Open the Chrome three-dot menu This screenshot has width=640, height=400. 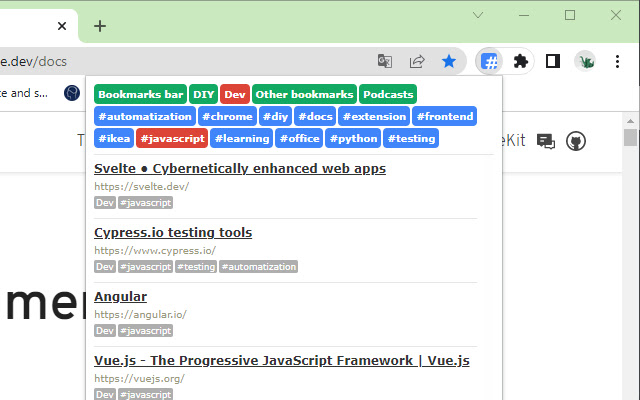617,62
